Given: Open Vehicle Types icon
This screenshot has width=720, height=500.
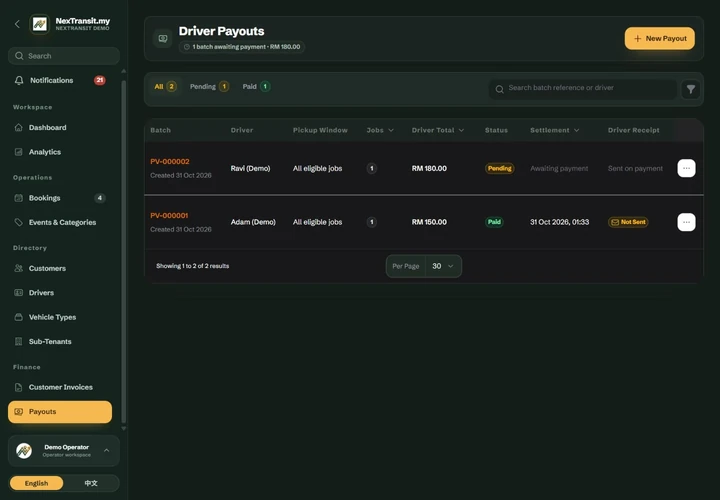Looking at the screenshot, I should coord(18,317).
